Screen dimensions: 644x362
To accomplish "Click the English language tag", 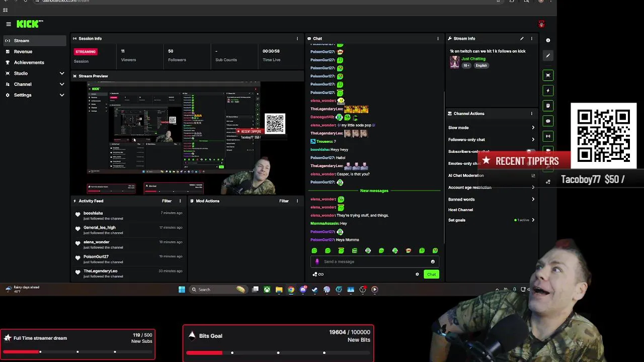I will pos(481,65).
